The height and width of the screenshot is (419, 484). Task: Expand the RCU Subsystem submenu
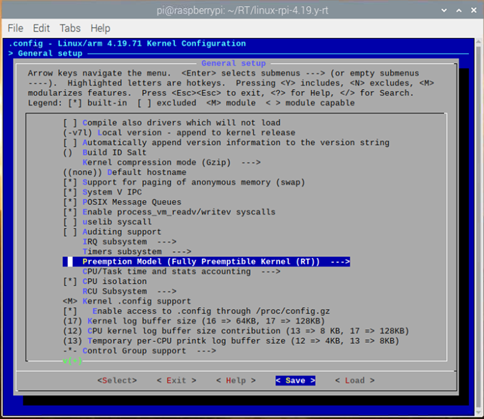[x=129, y=291]
